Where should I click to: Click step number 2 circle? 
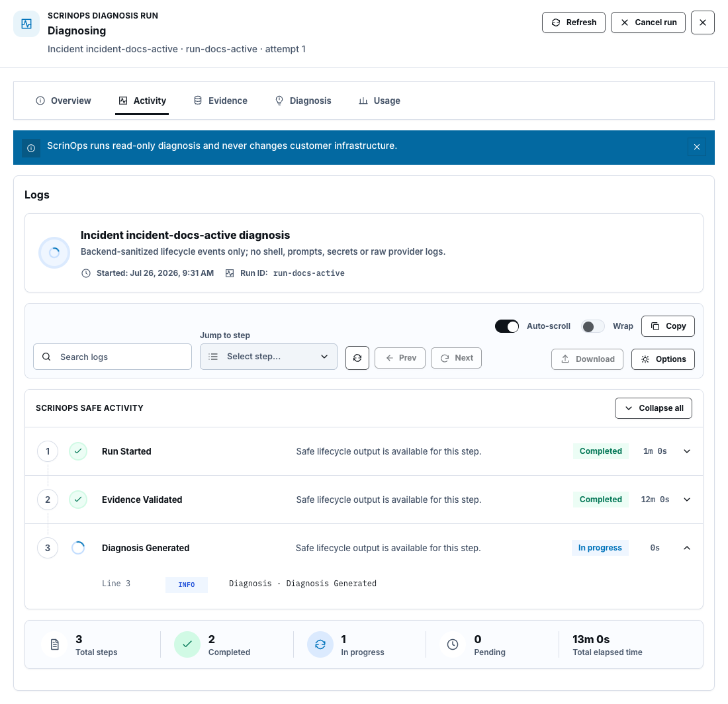48,500
